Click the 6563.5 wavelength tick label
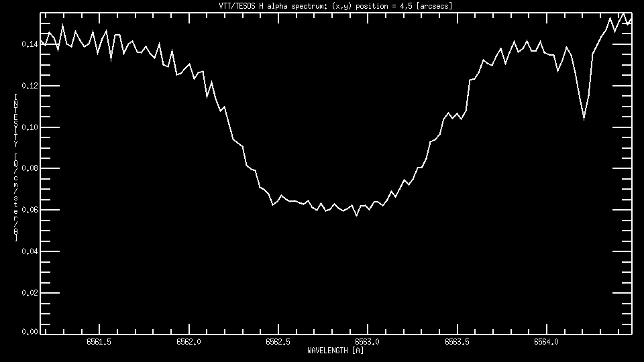The image size is (644, 362). pos(458,341)
